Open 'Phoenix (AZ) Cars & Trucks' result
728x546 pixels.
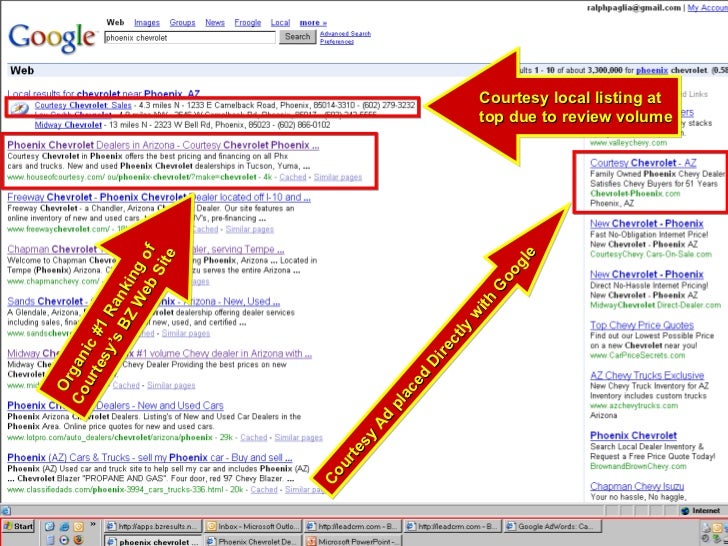click(150, 457)
